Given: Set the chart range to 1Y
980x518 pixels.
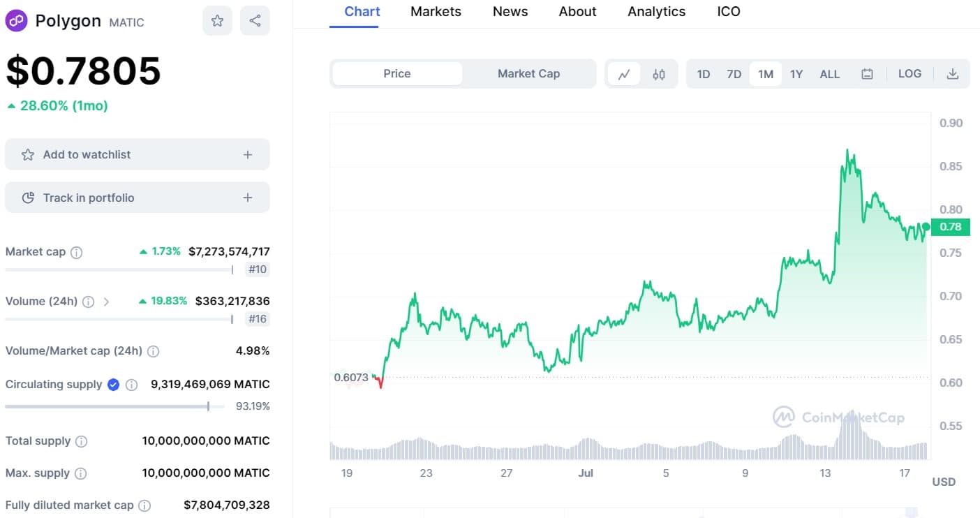Looking at the screenshot, I should 796,74.
